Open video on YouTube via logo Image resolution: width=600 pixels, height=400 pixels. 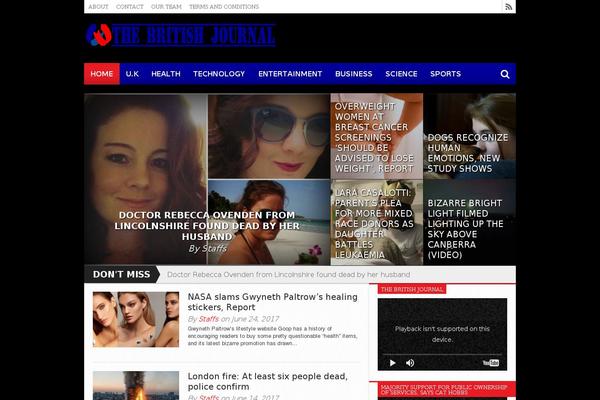tap(491, 363)
